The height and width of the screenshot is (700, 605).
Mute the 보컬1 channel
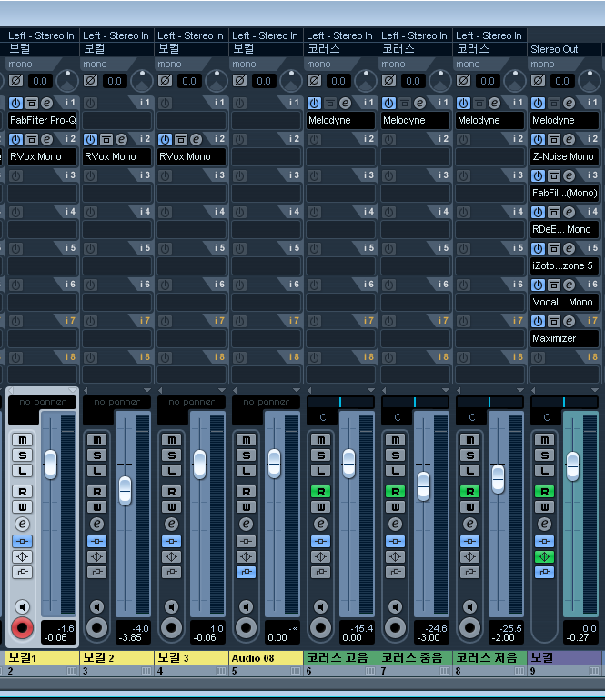[x=22, y=440]
